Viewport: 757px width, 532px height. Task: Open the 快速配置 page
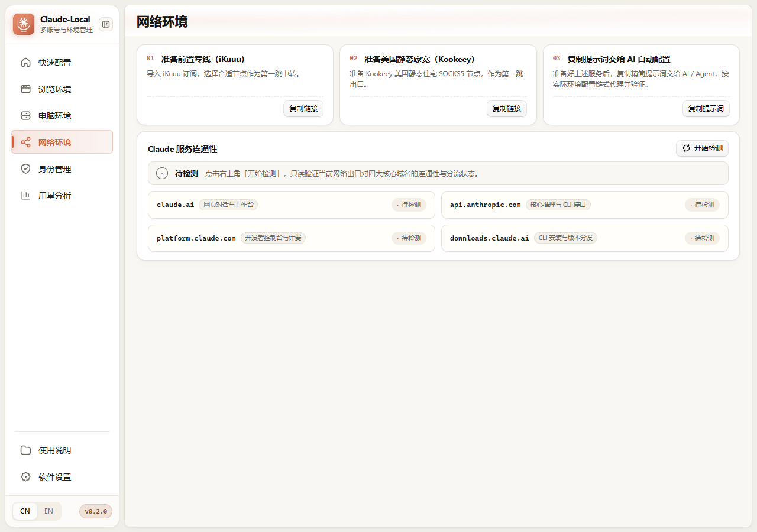point(62,63)
